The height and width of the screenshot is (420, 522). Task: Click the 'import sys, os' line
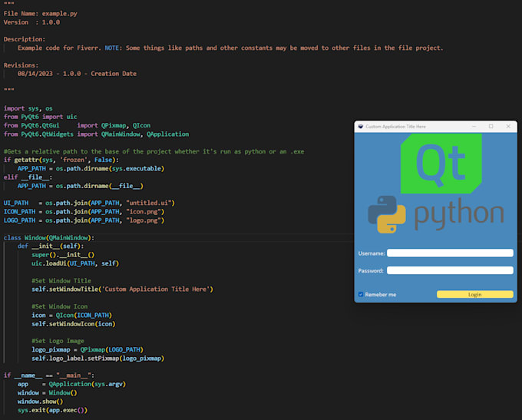(x=28, y=108)
